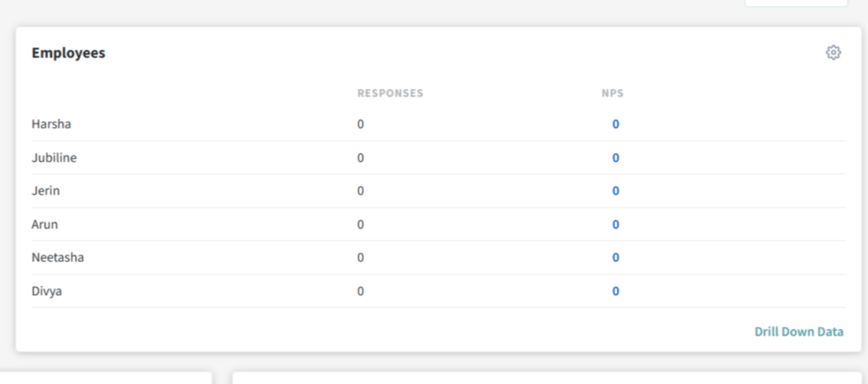
Task: Open the Employees widget settings gear
Action: point(833,53)
